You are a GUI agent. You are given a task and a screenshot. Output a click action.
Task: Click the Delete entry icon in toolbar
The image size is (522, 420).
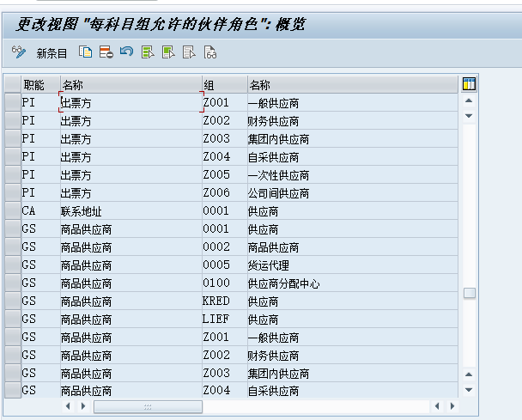coord(106,53)
